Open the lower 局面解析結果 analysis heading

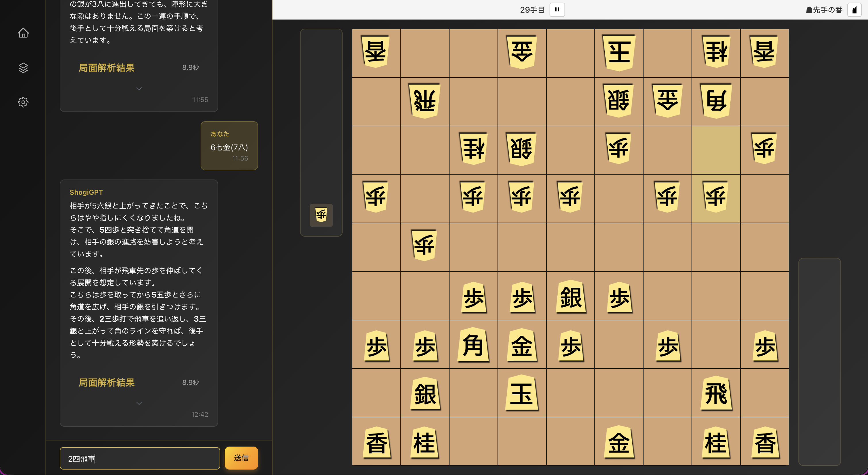(x=106, y=383)
